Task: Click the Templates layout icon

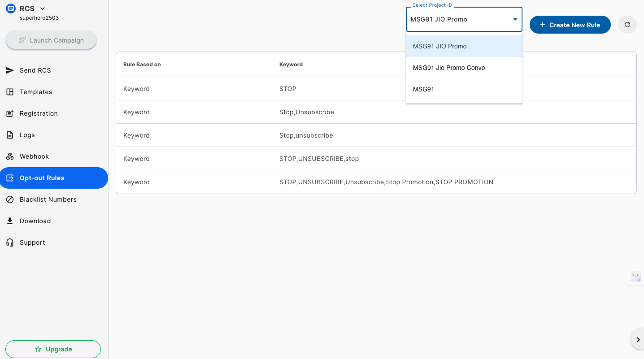Action: 10,92
